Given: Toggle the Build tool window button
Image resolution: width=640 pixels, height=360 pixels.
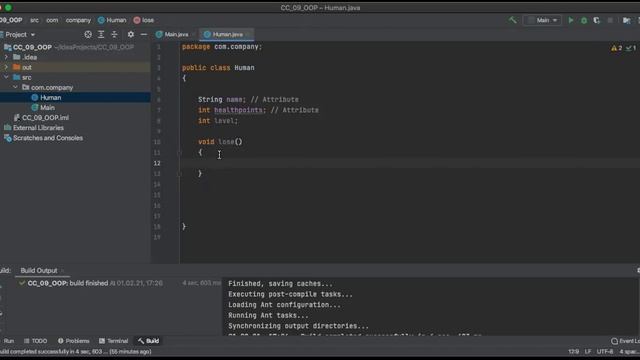Looking at the screenshot, I should [149, 341].
